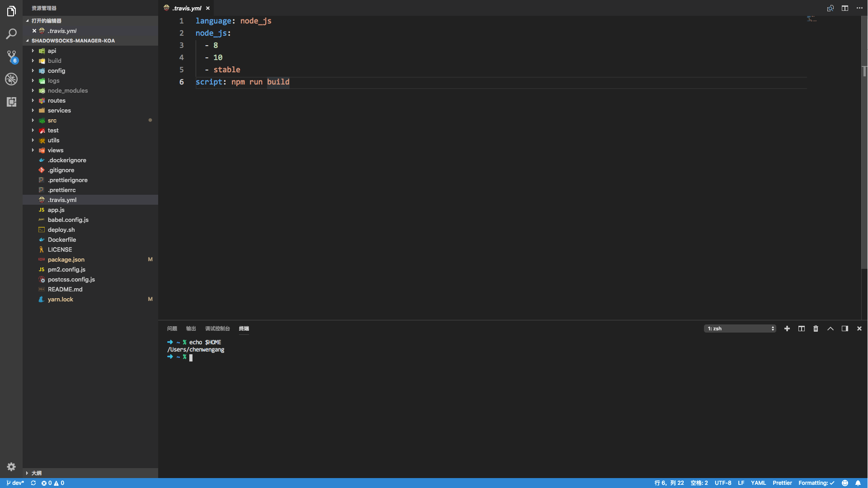Toggle the Formatting indicator in the status bar
Image resolution: width=868 pixels, height=488 pixels.
tap(816, 483)
